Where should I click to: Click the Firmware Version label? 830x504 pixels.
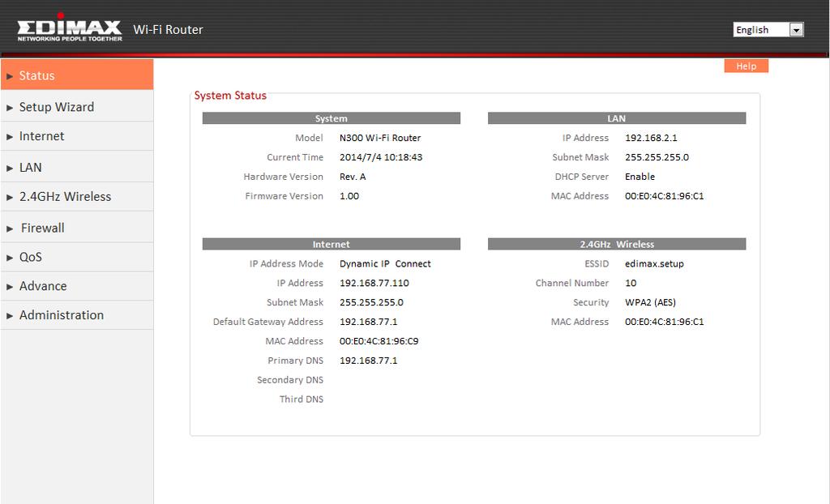(285, 196)
